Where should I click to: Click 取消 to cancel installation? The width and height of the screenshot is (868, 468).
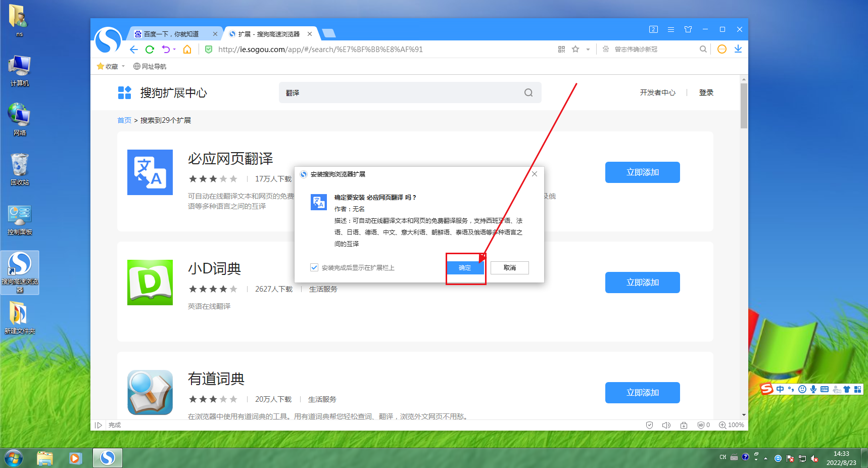pos(510,268)
